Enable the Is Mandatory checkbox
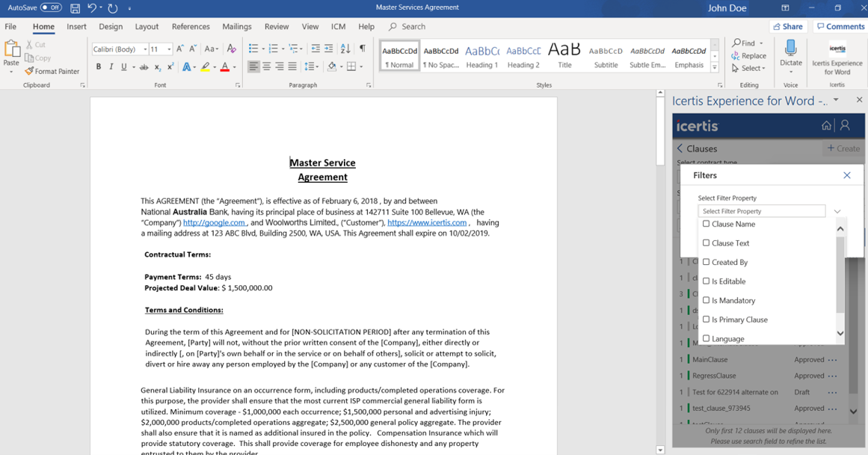The width and height of the screenshot is (868, 455). coord(706,300)
